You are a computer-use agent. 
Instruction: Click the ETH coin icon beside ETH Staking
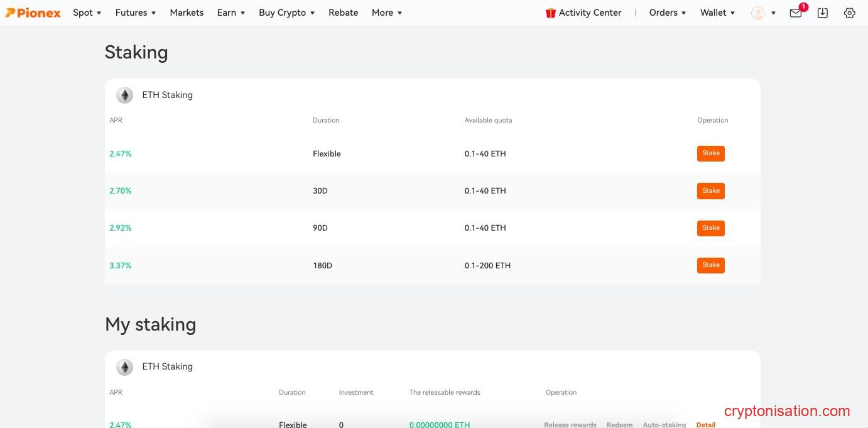click(x=124, y=95)
